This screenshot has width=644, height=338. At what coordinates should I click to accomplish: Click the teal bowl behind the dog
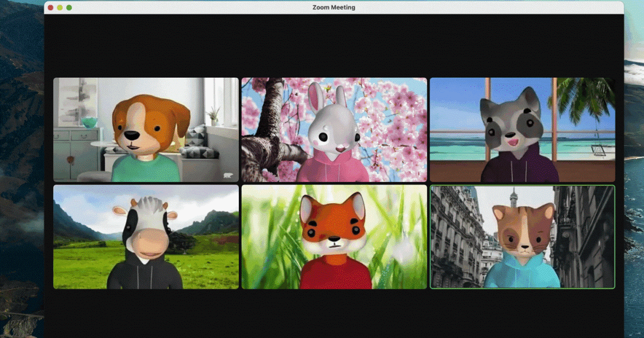(89, 122)
